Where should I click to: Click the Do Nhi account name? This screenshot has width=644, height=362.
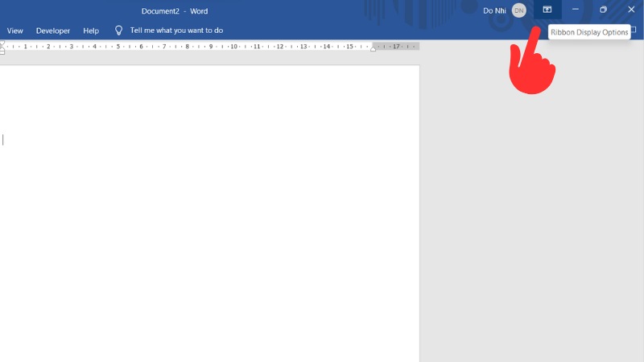pyautogui.click(x=494, y=10)
